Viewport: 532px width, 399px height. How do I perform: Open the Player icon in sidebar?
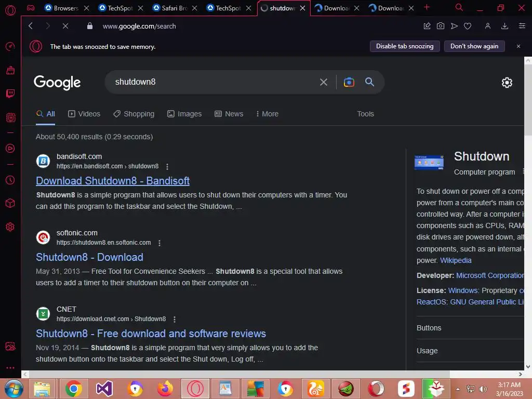click(x=10, y=148)
